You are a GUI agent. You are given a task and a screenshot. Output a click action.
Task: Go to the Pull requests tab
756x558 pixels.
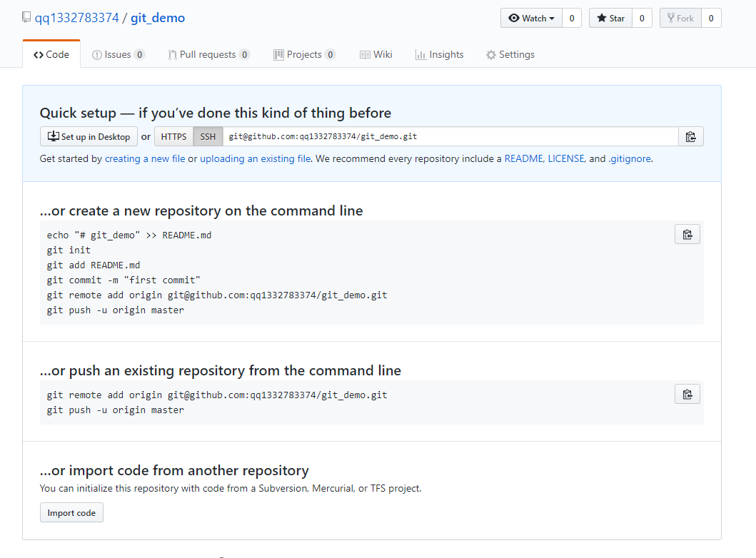(208, 55)
